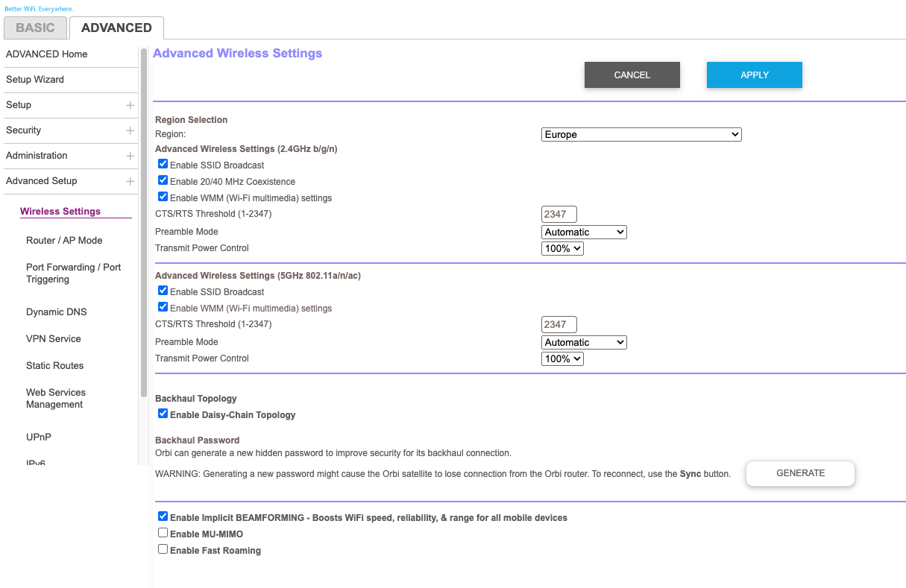
Task: Go to VPN Service settings
Action: coord(54,339)
